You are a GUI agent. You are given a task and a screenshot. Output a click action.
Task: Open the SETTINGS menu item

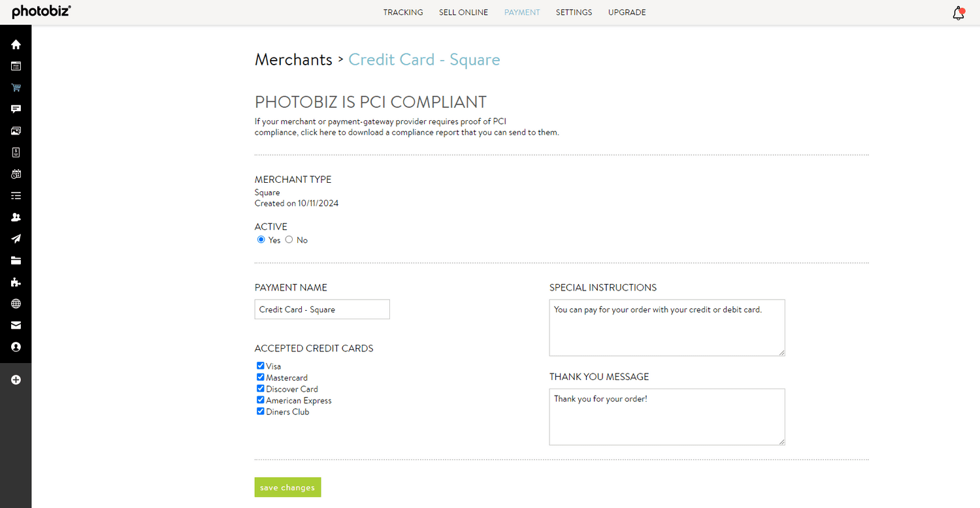pos(574,12)
